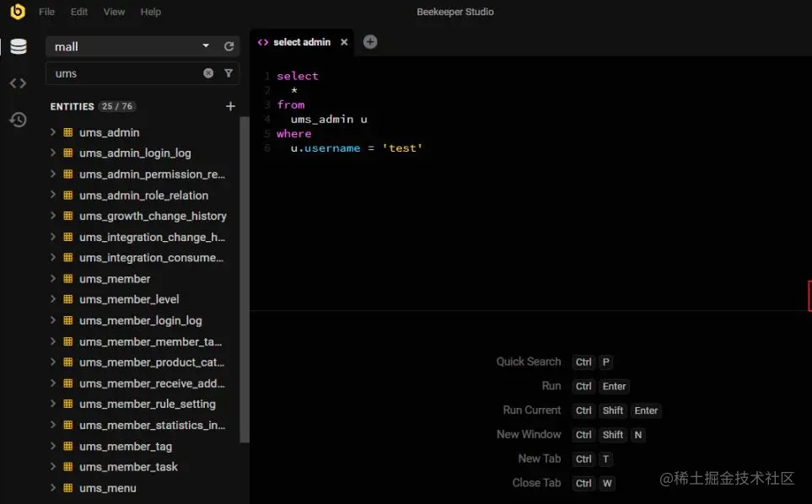Clear the ums filter text
Viewport: 812px width, 504px height.
(208, 73)
